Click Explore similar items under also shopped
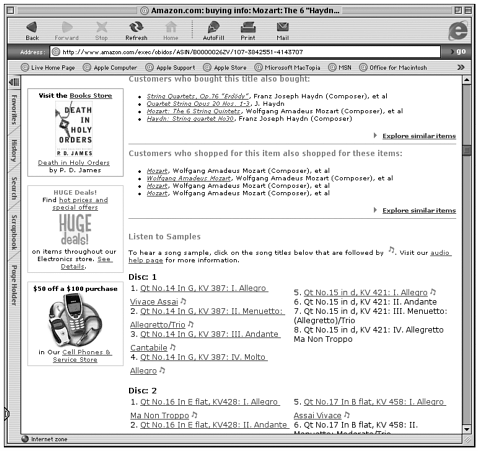 (419, 210)
